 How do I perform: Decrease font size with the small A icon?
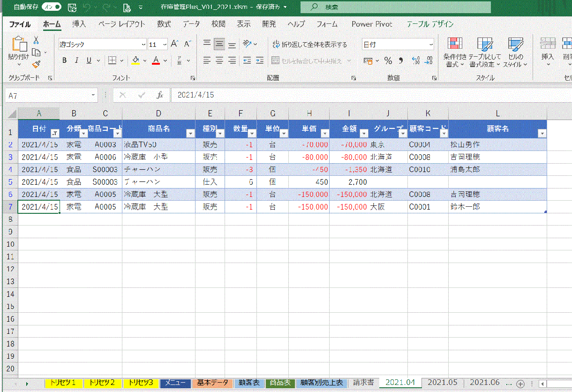188,44
